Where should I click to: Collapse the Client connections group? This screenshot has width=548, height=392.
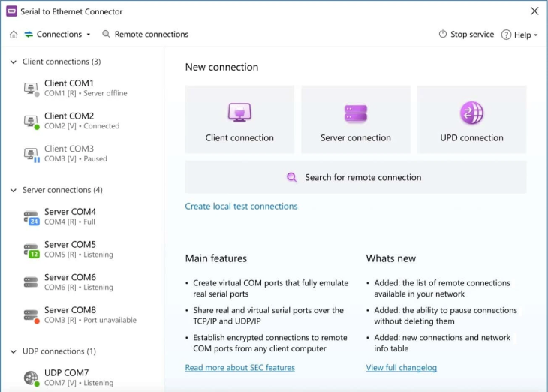click(x=14, y=62)
